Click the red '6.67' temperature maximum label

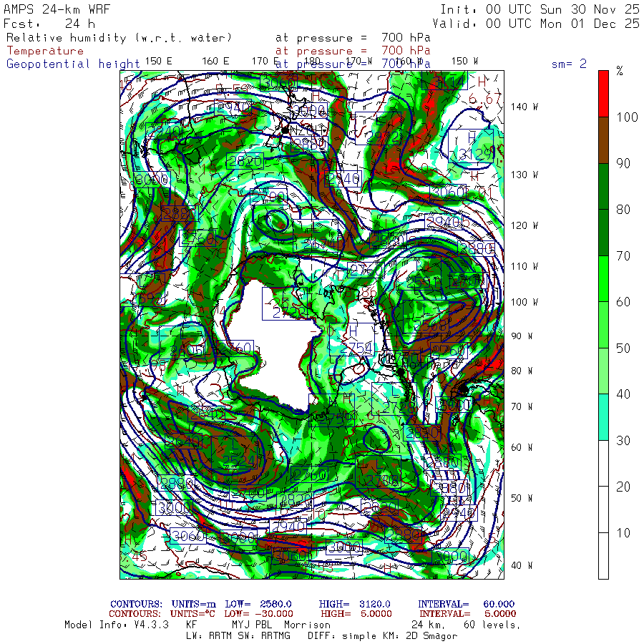[485, 99]
